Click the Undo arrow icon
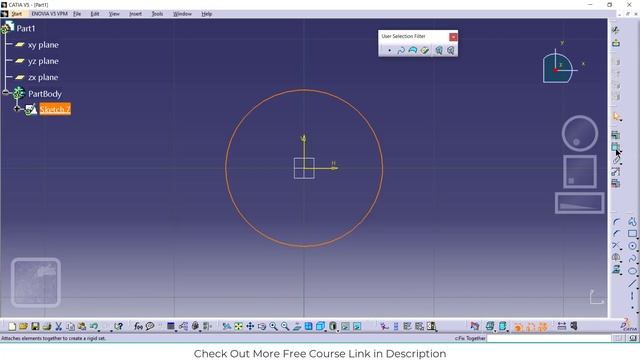The image size is (640, 360). (93, 326)
